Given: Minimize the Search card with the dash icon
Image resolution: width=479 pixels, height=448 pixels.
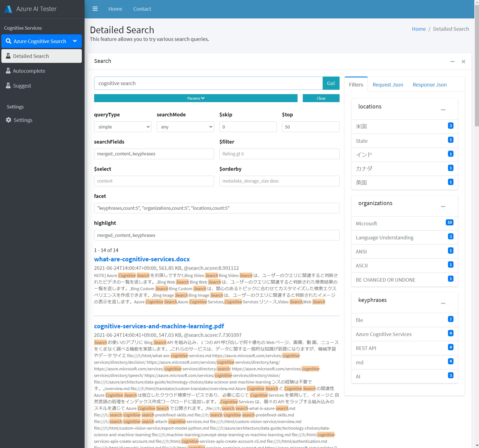Looking at the screenshot, I should point(452,61).
